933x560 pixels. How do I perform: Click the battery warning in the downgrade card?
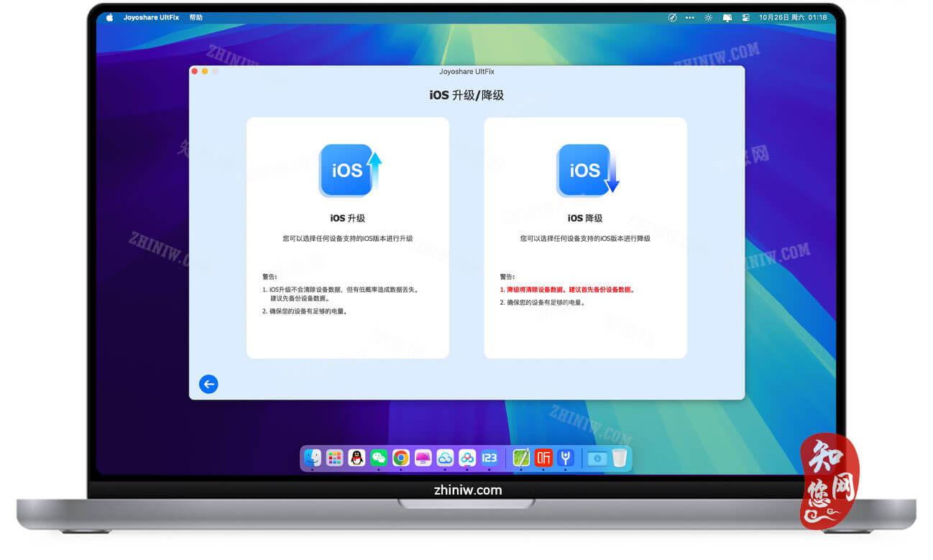coord(543,303)
